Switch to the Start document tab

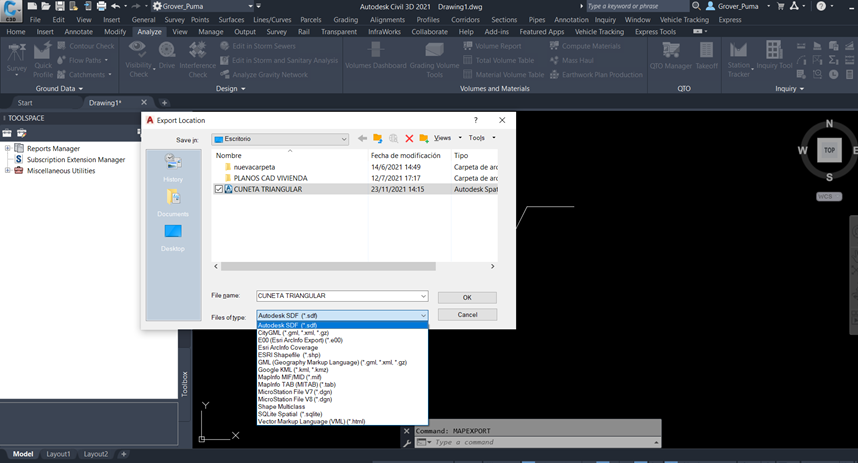(25, 103)
